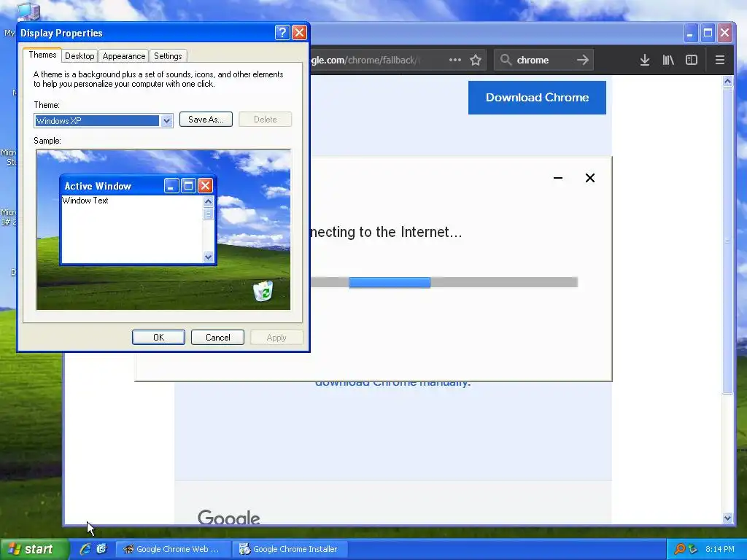
Task: Click Download Chrome button in browser
Action: point(537,98)
